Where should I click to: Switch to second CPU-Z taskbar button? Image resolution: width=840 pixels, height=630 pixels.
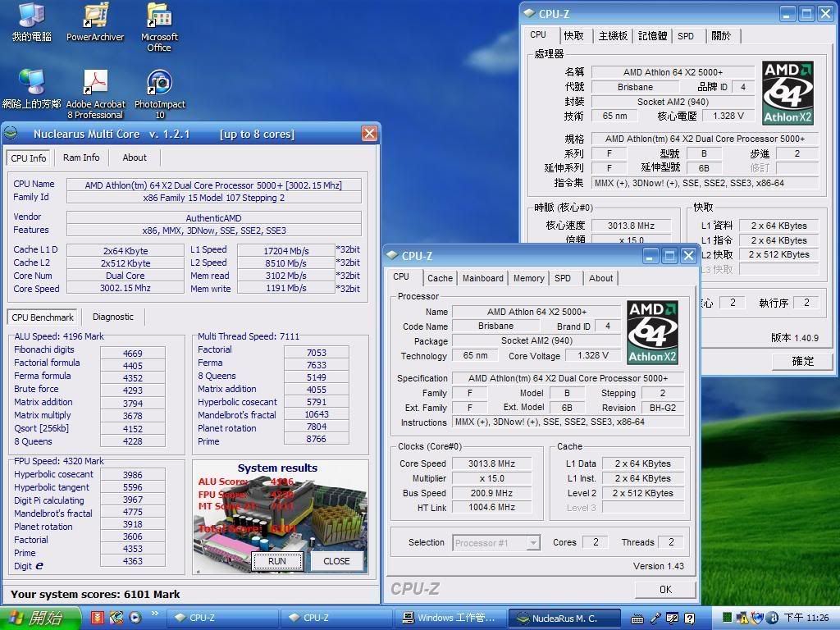pos(336,618)
